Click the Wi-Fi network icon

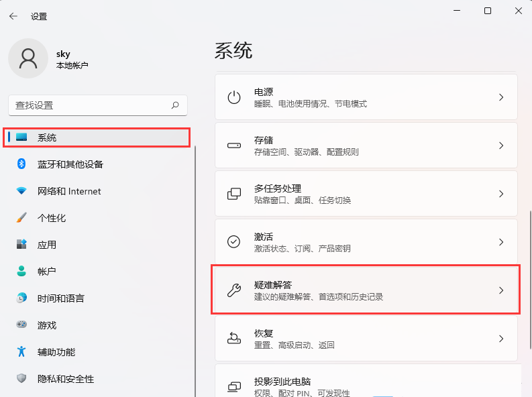tap(21, 191)
